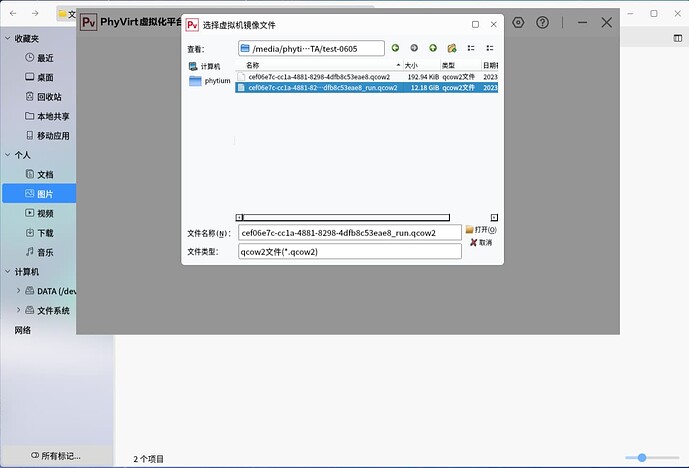The width and height of the screenshot is (689, 468).
Task: Open PhyVirt settings gear icon
Action: click(x=518, y=22)
